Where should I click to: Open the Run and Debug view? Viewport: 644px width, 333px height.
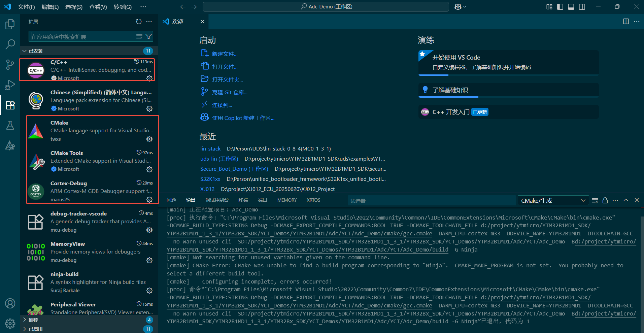click(10, 85)
